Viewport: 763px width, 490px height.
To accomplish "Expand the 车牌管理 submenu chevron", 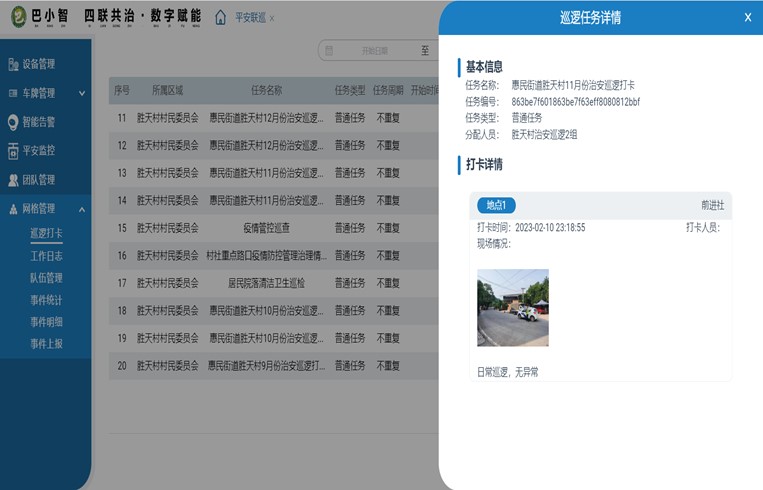I will click(82, 94).
